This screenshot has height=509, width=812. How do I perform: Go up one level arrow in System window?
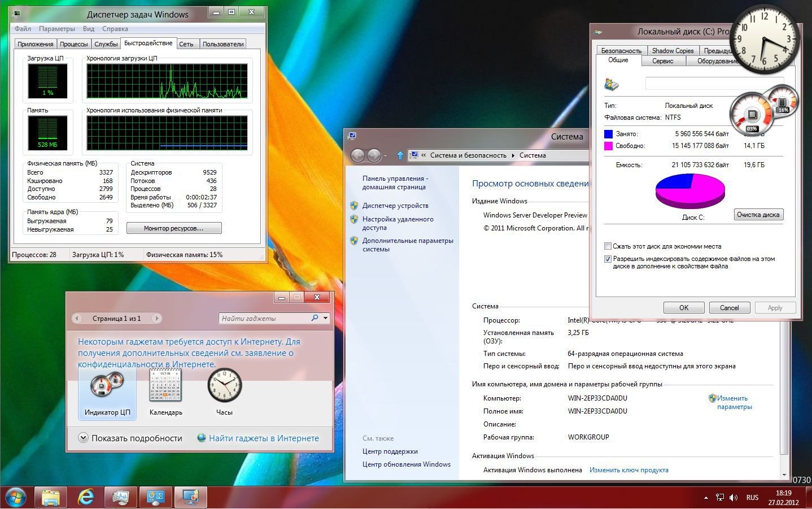(400, 155)
